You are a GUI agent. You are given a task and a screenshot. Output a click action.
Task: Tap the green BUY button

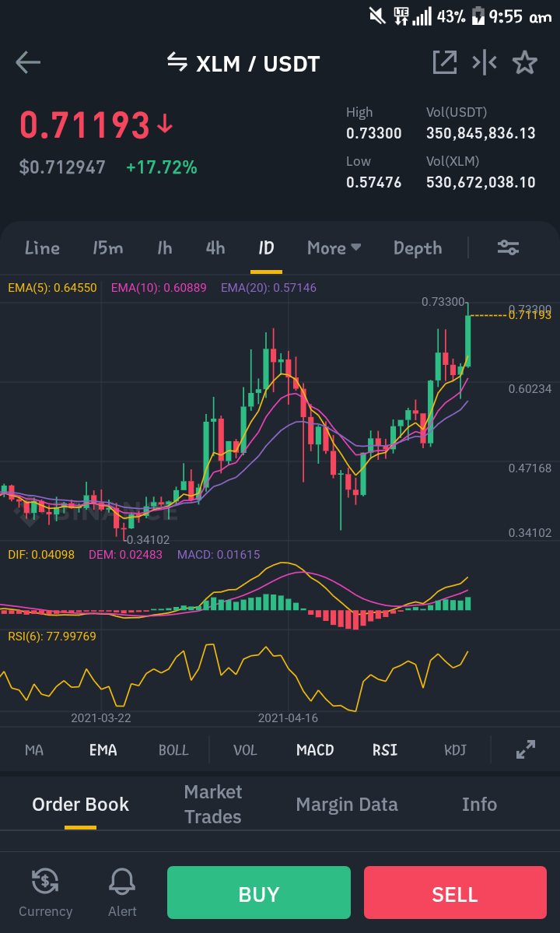tap(258, 893)
